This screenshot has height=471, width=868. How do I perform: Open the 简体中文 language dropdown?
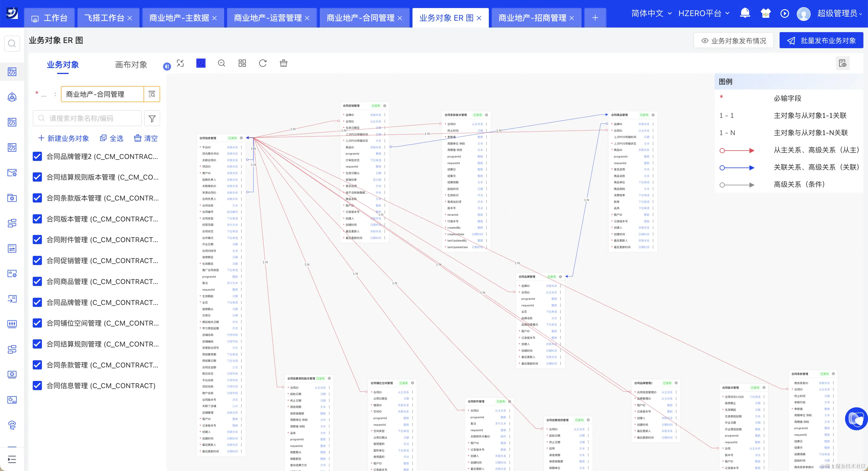pos(651,13)
